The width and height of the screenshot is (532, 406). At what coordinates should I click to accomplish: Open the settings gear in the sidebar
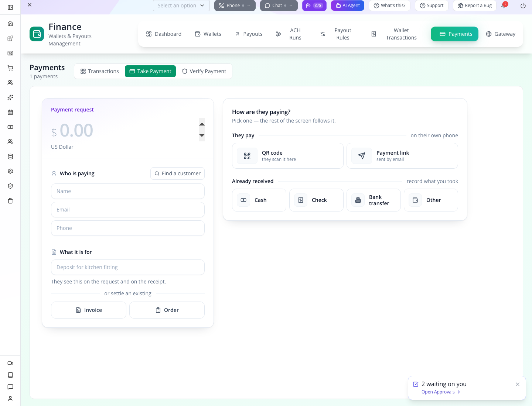(10, 171)
